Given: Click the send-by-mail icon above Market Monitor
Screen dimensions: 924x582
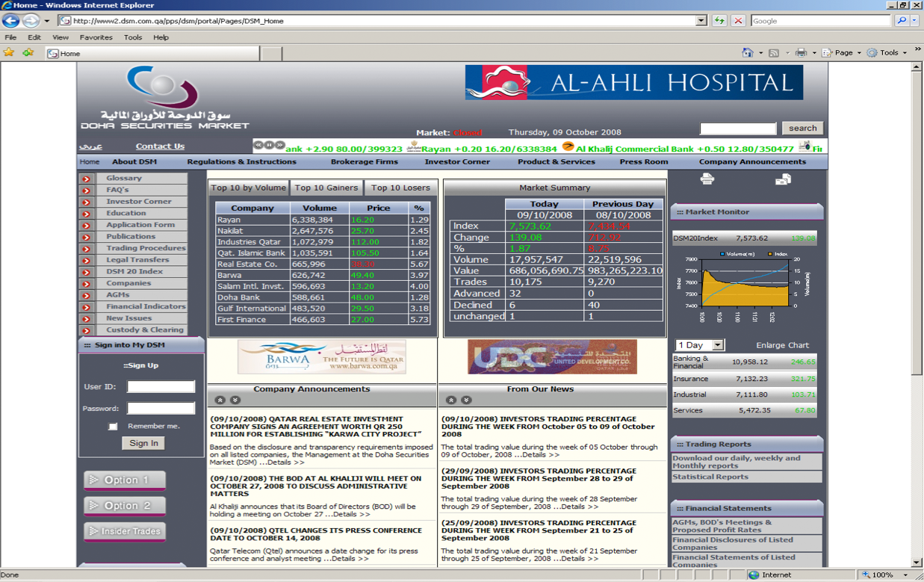Looking at the screenshot, I should coord(782,179).
